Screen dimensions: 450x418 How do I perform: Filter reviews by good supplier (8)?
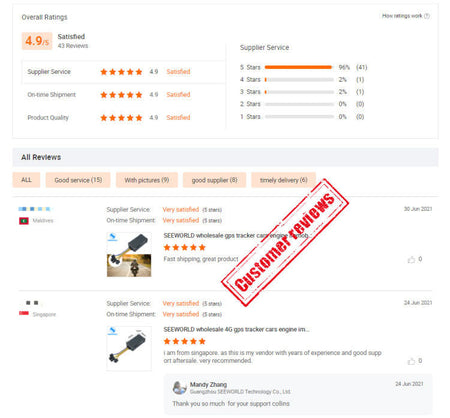(x=214, y=180)
